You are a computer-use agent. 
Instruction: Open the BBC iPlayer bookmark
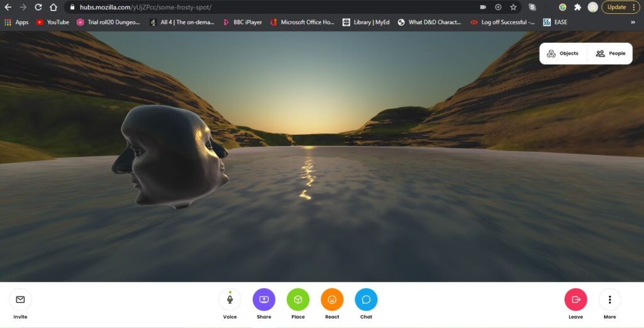pyautogui.click(x=242, y=22)
